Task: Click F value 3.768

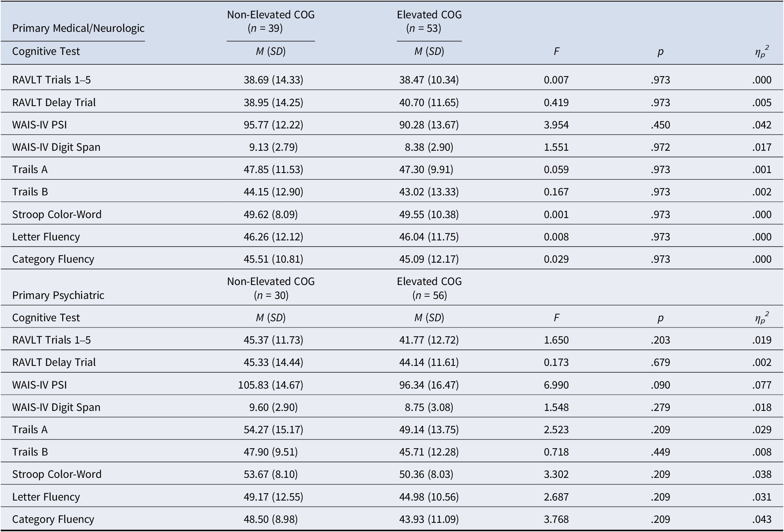Action: tap(556, 519)
